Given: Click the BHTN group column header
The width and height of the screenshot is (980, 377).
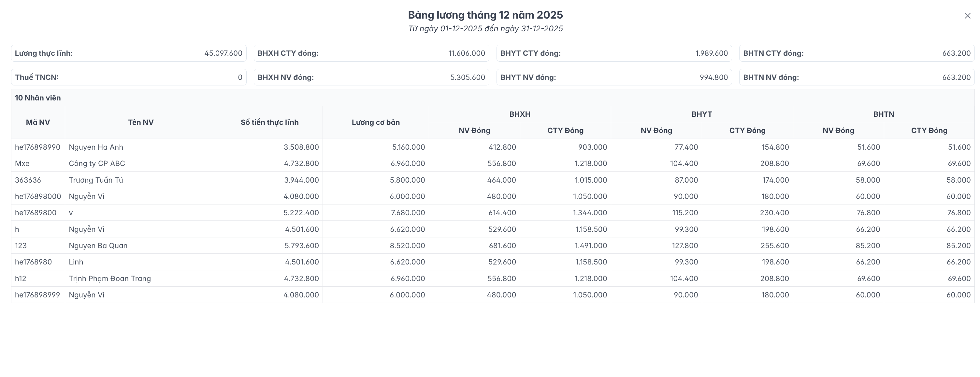Looking at the screenshot, I should (x=883, y=114).
